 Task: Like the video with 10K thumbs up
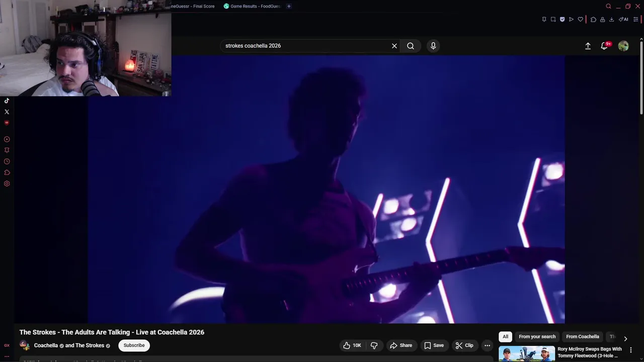coord(352,345)
